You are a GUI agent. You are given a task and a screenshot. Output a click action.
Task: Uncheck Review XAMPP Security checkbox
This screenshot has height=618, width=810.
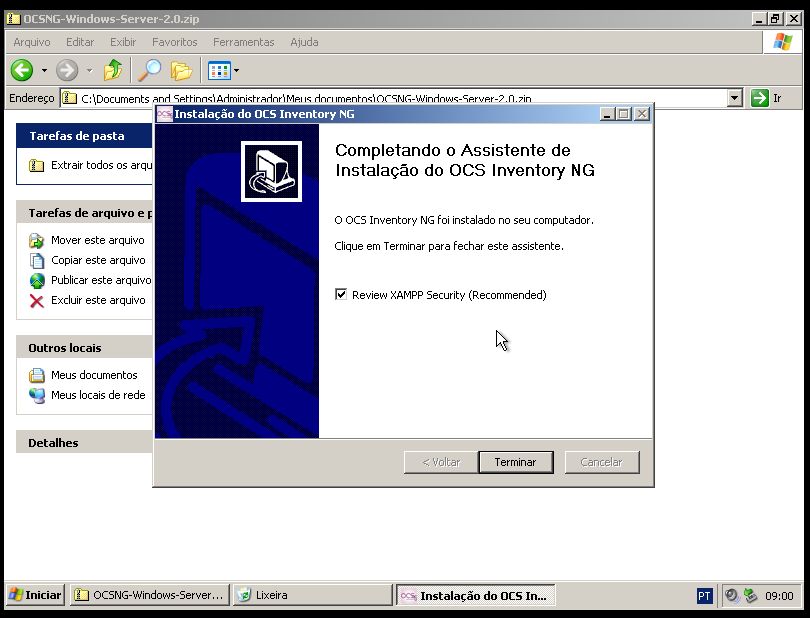pos(341,295)
